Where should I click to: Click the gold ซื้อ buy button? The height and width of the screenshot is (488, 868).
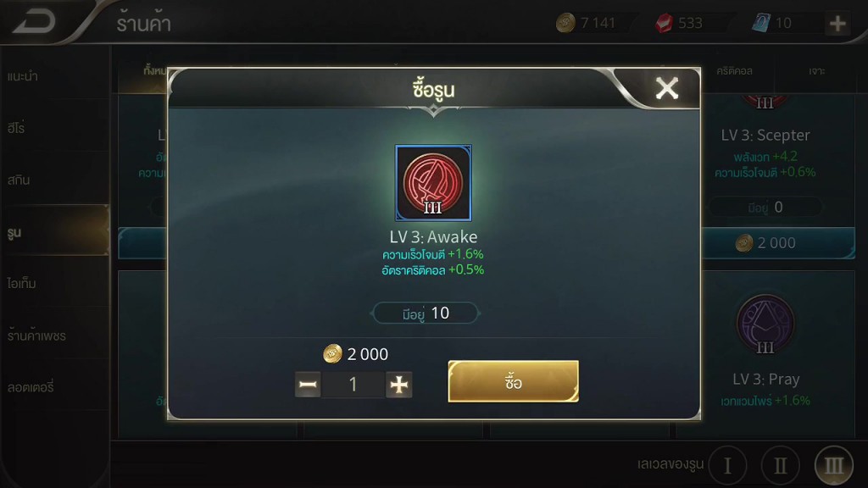(x=513, y=381)
